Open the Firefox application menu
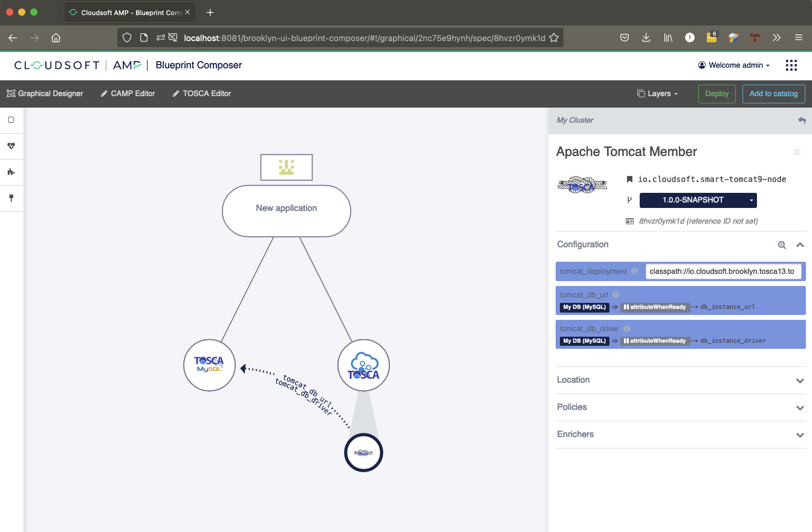This screenshot has height=532, width=812. (x=799, y=37)
